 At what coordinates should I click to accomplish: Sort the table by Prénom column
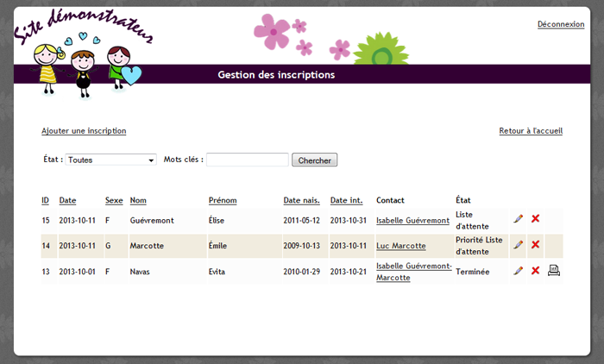[223, 200]
